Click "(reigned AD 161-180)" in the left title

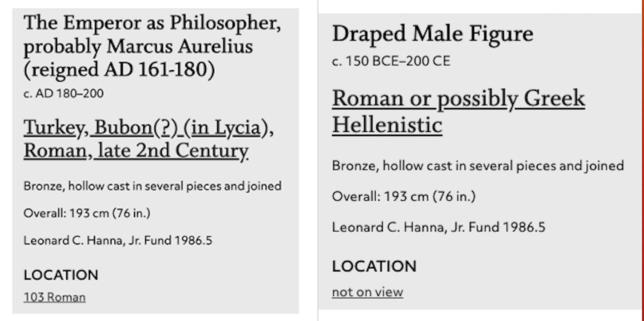click(119, 69)
